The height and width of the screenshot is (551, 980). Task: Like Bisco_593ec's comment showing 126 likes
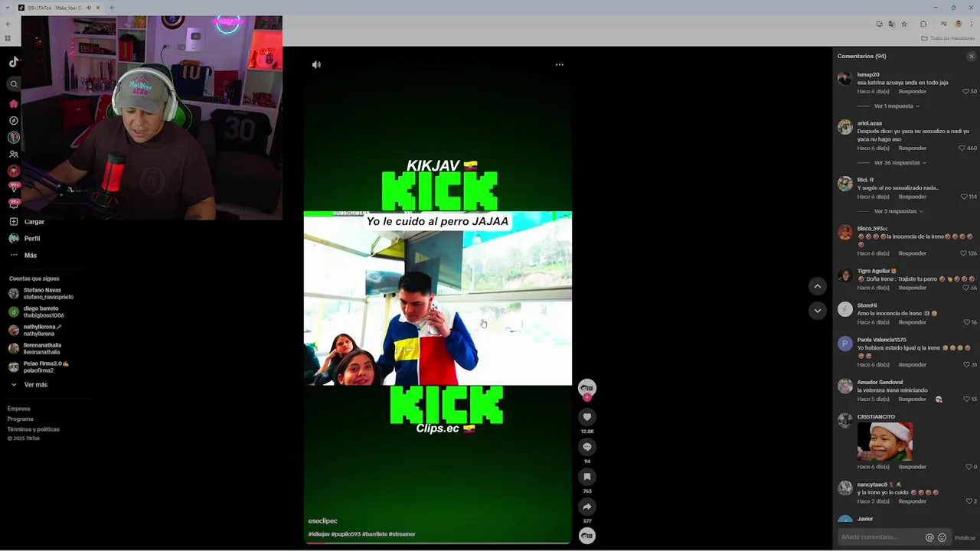coord(964,253)
